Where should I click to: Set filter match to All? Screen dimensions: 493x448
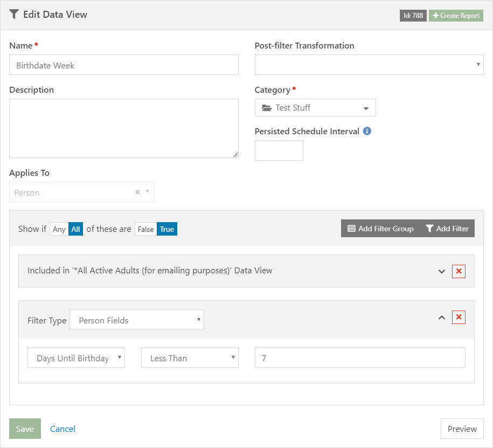point(76,229)
